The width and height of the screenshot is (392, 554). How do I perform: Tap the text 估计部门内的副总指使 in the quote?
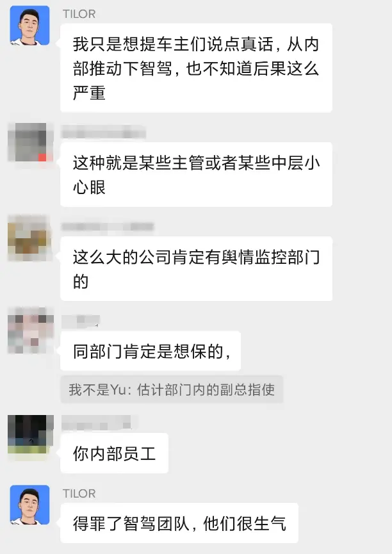coord(206,389)
